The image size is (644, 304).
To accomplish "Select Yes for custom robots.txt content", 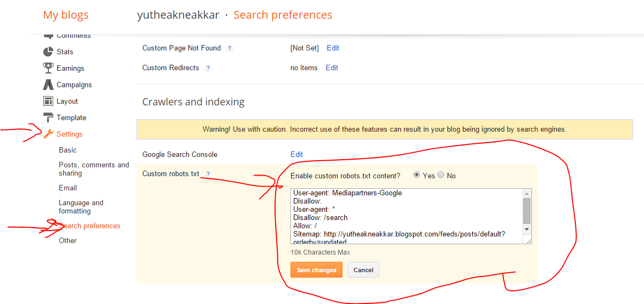I will point(417,175).
